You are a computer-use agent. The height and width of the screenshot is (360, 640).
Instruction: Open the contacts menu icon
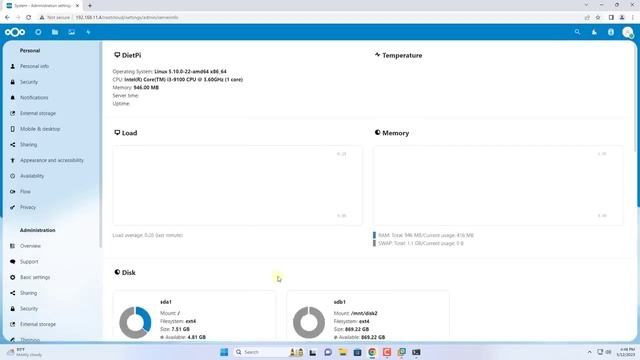(611, 32)
